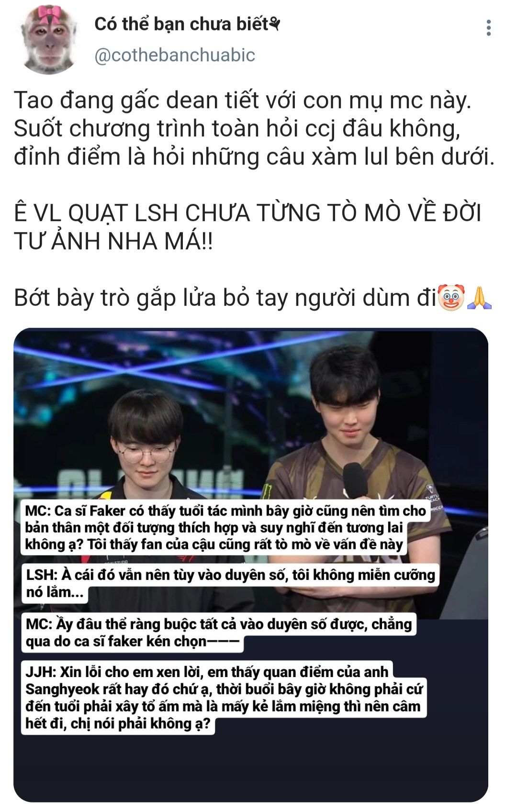Open the three-dot more options menu

(x=488, y=28)
